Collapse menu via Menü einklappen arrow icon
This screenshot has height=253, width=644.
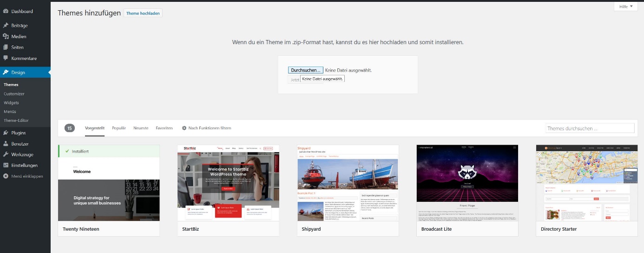(6, 176)
